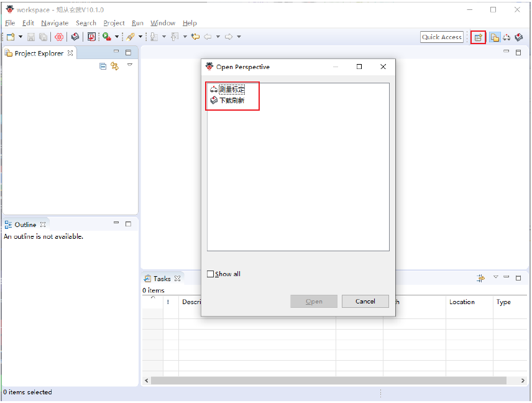Switch to the download perspective icon at far right
Screen dimensions: 532x403
click(x=519, y=37)
